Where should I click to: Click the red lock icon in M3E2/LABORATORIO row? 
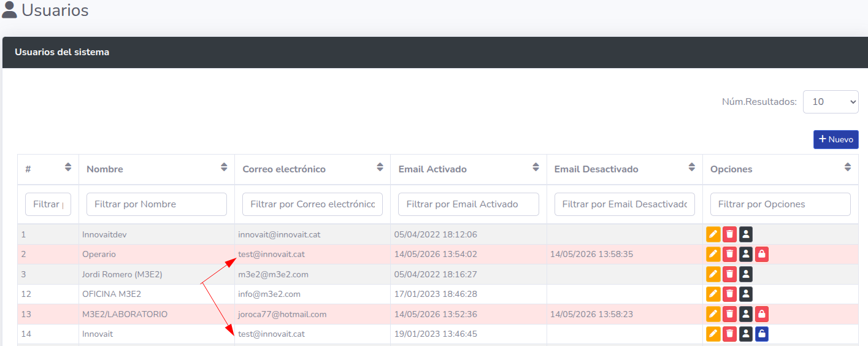761,314
